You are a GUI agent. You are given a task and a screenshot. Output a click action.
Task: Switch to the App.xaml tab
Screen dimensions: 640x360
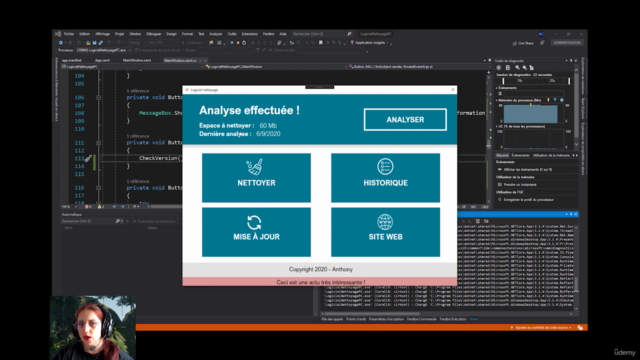coord(102,60)
